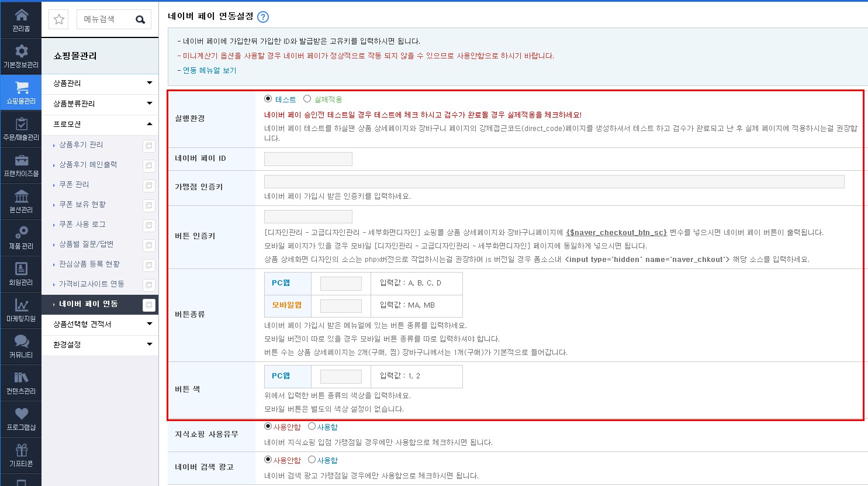868x486 pixels.
Task: Select 실제적용 radio for 실행환경
Action: tap(307, 99)
